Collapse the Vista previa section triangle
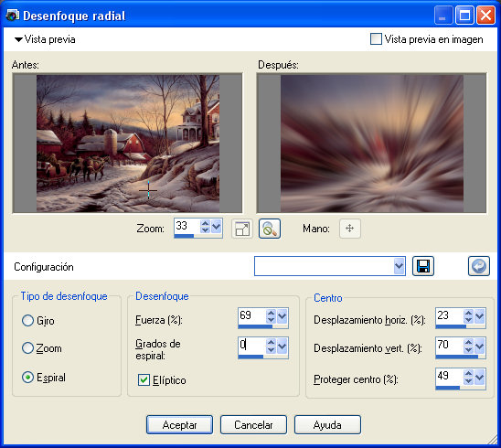The width and height of the screenshot is (501, 448). point(18,39)
